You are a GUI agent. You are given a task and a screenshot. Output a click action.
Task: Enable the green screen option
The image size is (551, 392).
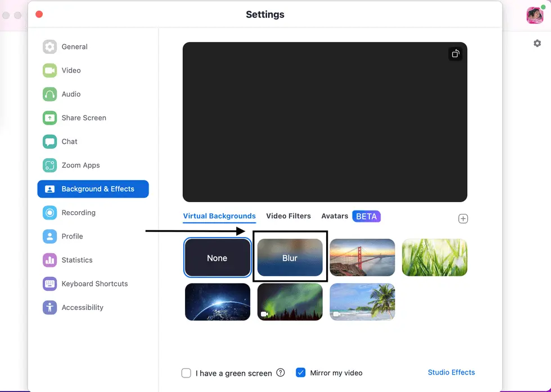(x=186, y=372)
